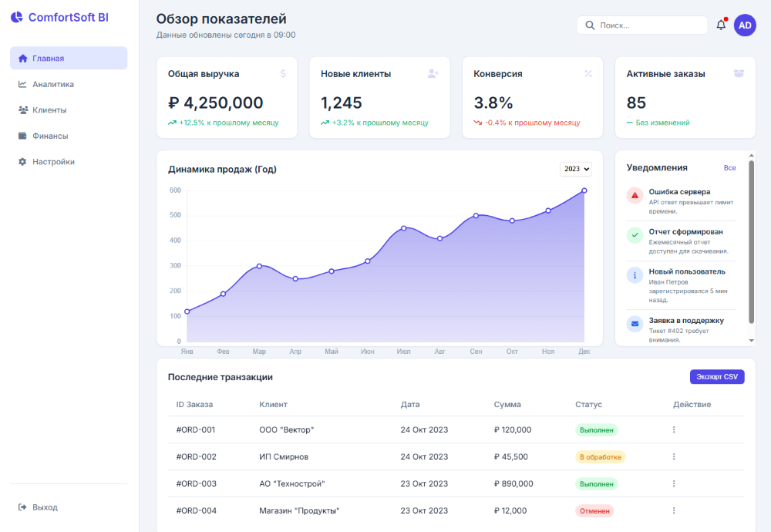
Task: Open actions menu for order #ORD-001
Action: point(674,429)
